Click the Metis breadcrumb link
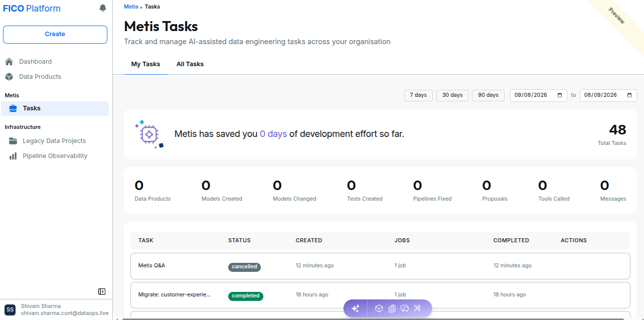 pyautogui.click(x=131, y=7)
